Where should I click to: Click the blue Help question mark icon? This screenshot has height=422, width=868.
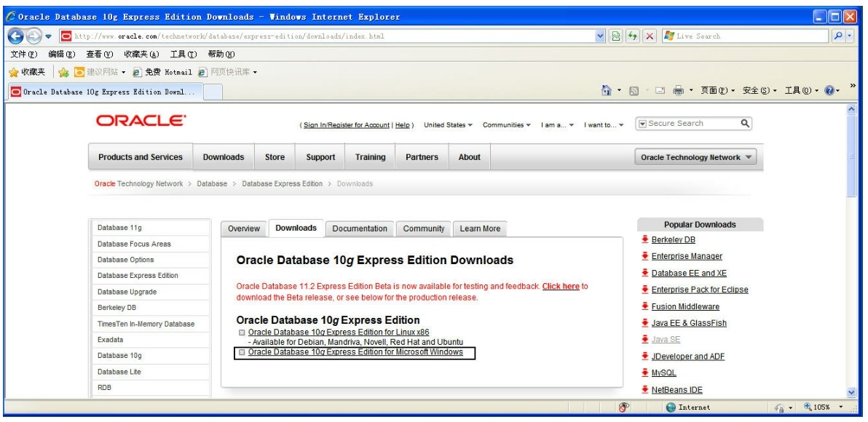click(829, 91)
